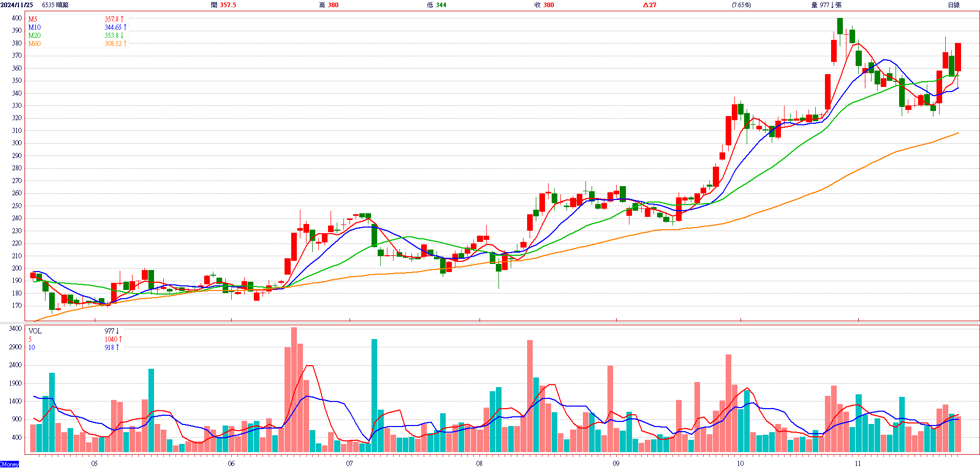Click the high price "高 380"

pos(329,5)
